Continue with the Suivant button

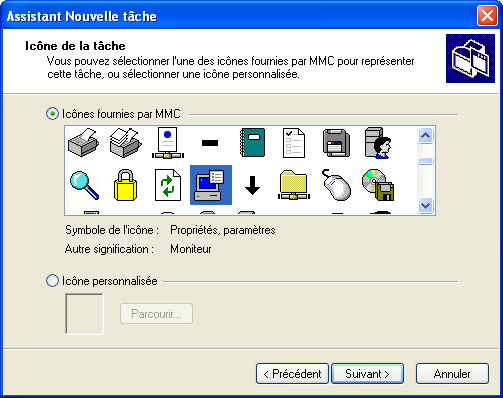(367, 374)
